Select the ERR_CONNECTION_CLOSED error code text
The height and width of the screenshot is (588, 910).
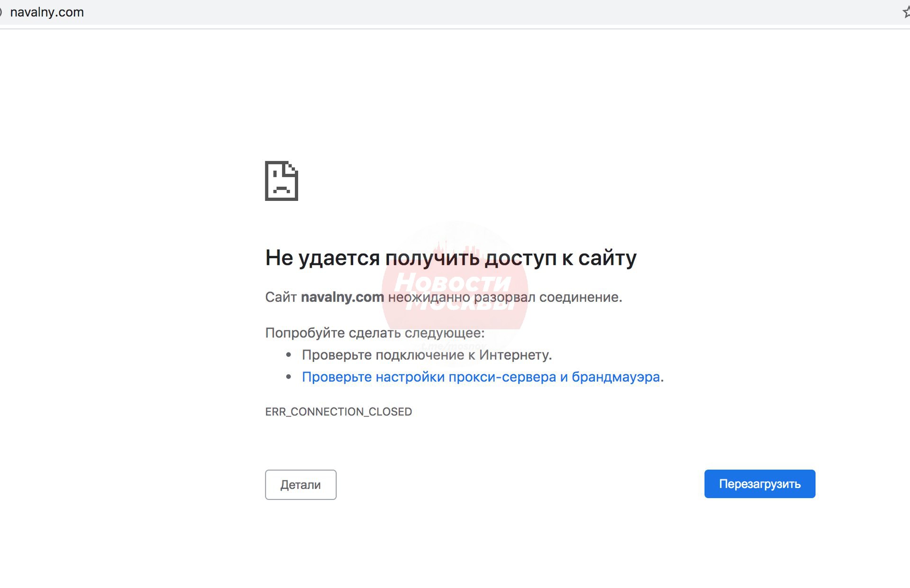338,412
